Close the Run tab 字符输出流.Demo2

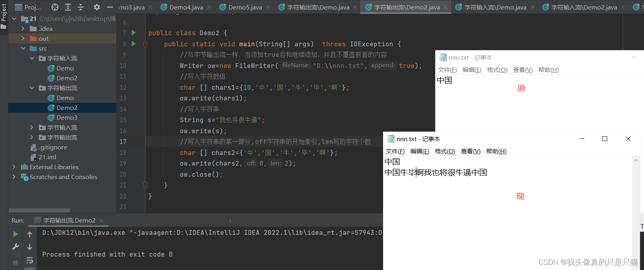click(x=102, y=220)
